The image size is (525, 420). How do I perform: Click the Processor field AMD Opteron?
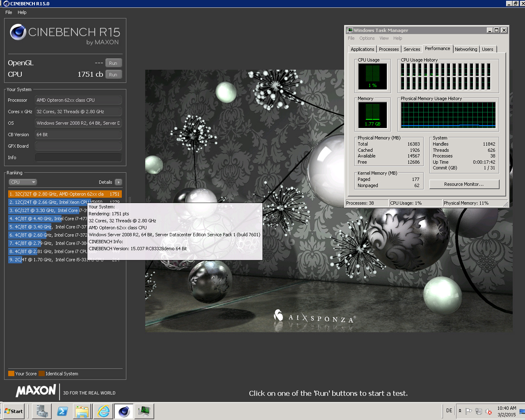78,100
